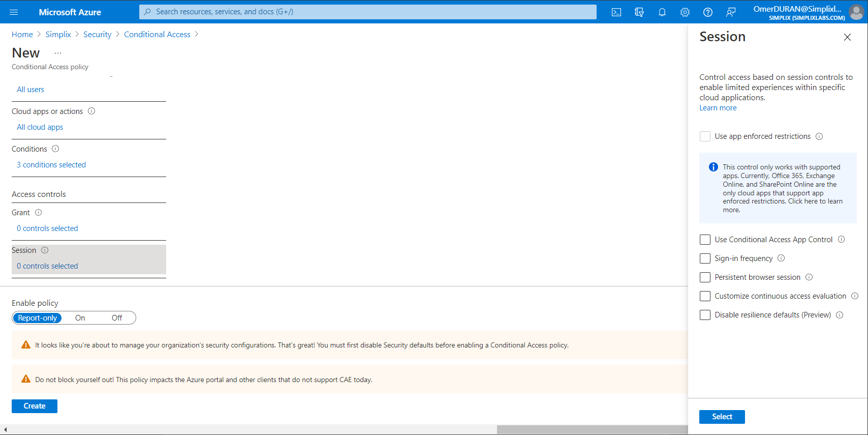Go to Security breadcrumb
Viewport: 868px width, 435px height.
[x=97, y=34]
